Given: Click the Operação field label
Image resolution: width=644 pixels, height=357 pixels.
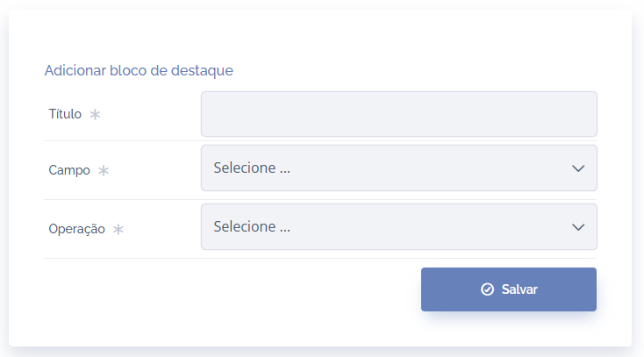Looking at the screenshot, I should click(76, 229).
